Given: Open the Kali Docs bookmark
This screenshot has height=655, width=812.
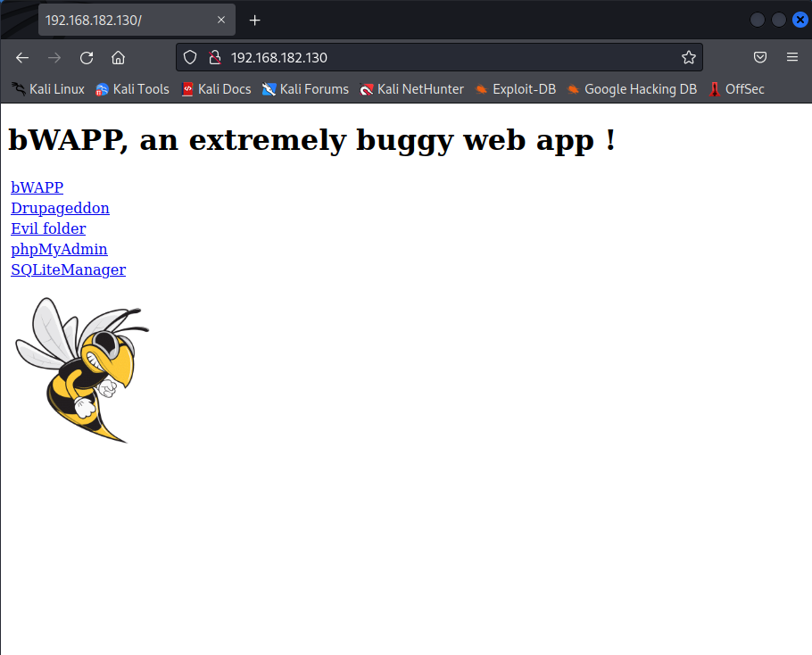Looking at the screenshot, I should 217,89.
